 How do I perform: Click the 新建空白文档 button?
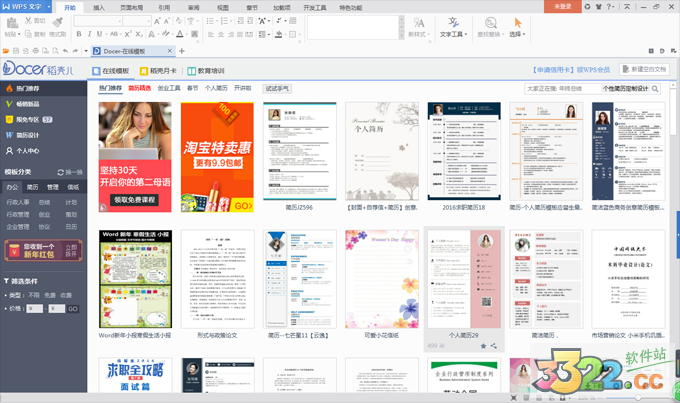coord(646,70)
